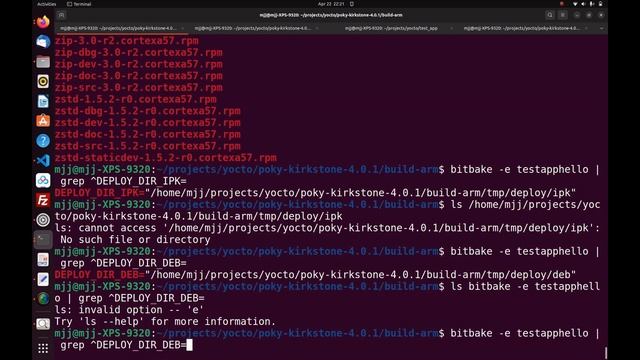Open the Activities overview

(47, 4)
